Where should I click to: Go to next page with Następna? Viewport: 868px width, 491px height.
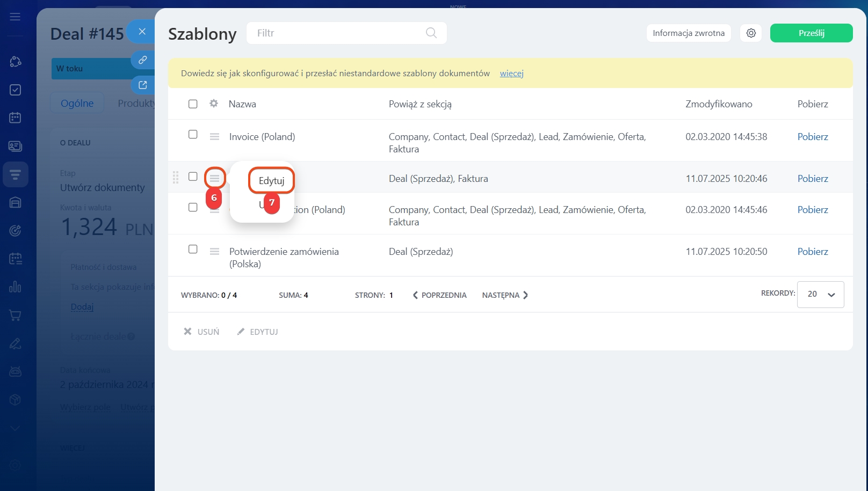tap(505, 295)
